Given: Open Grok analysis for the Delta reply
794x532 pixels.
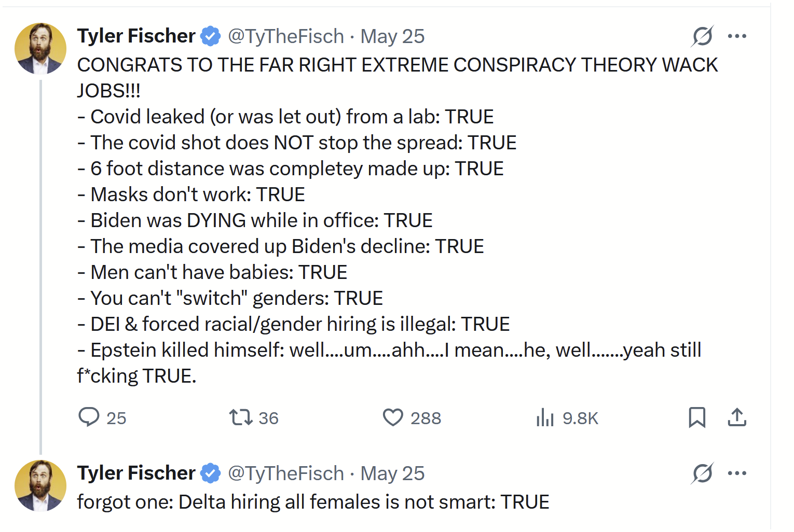Looking at the screenshot, I should [702, 473].
